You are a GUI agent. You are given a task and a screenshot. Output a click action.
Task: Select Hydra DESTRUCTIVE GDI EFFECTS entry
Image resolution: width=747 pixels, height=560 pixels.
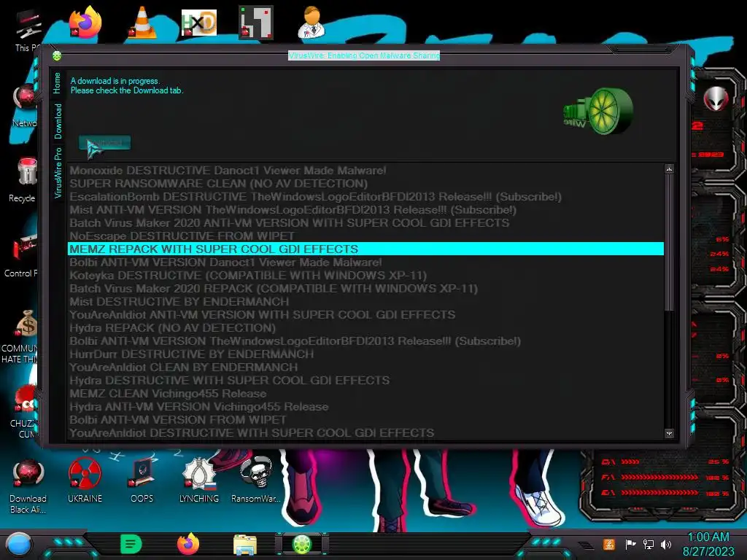(x=366, y=381)
